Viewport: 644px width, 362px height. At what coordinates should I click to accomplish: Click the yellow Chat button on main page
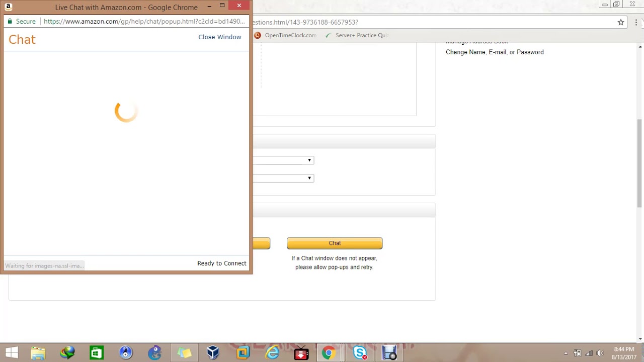tap(335, 243)
